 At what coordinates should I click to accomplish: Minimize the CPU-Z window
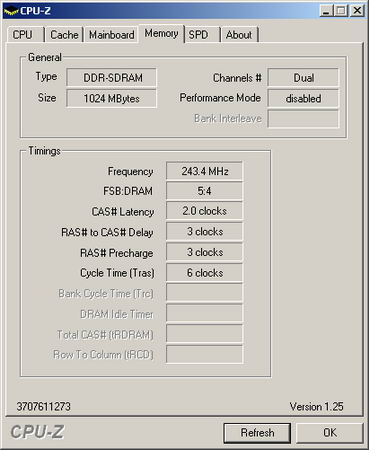(326, 11)
